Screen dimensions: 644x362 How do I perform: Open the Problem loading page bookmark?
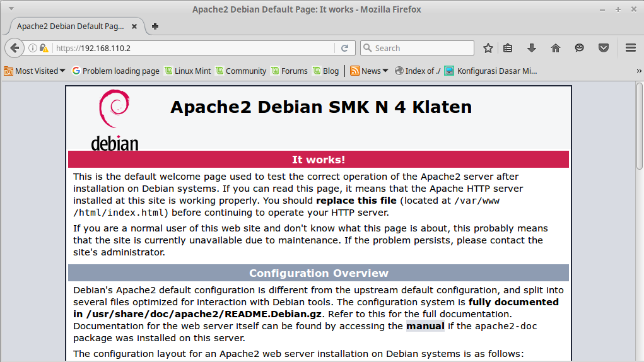coord(115,71)
